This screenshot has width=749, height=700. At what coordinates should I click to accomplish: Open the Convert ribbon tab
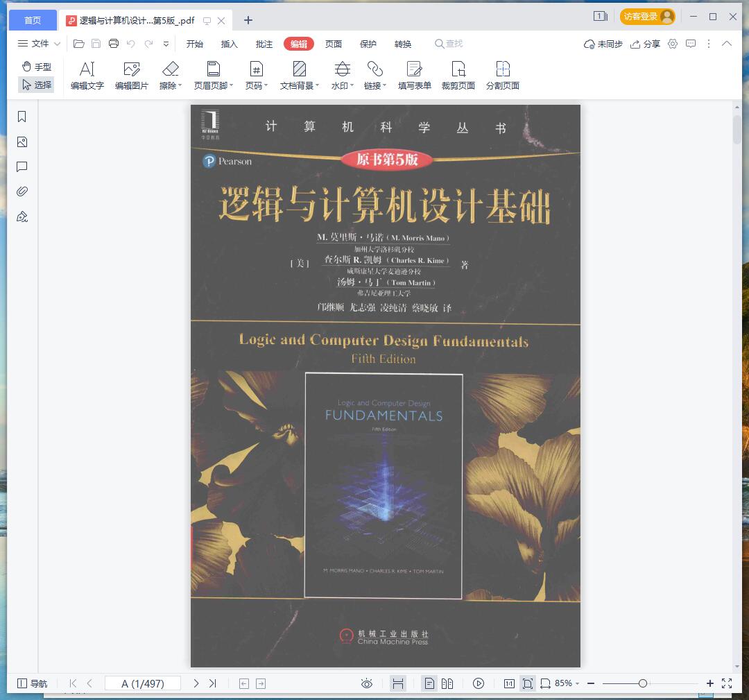[x=403, y=44]
